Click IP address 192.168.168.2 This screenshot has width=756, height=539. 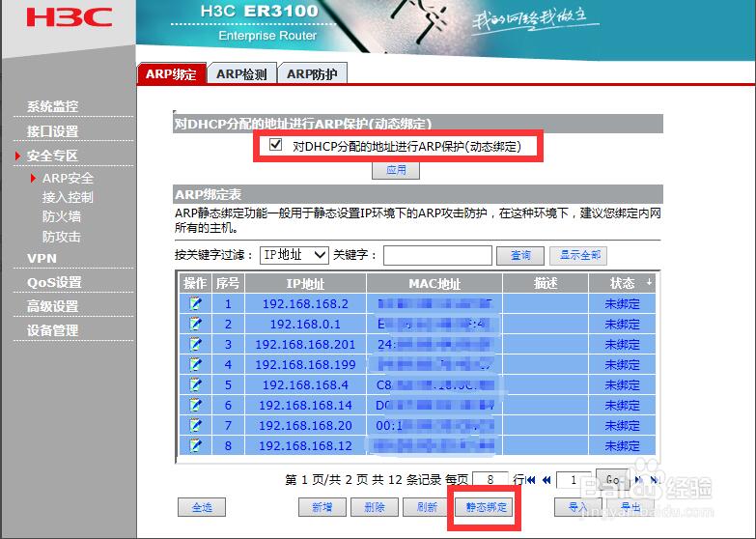pos(305,303)
